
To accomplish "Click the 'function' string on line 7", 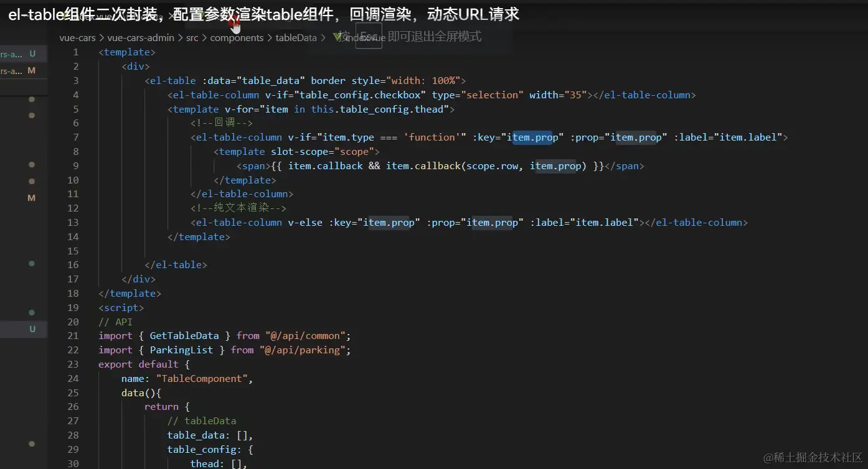I will click(432, 137).
